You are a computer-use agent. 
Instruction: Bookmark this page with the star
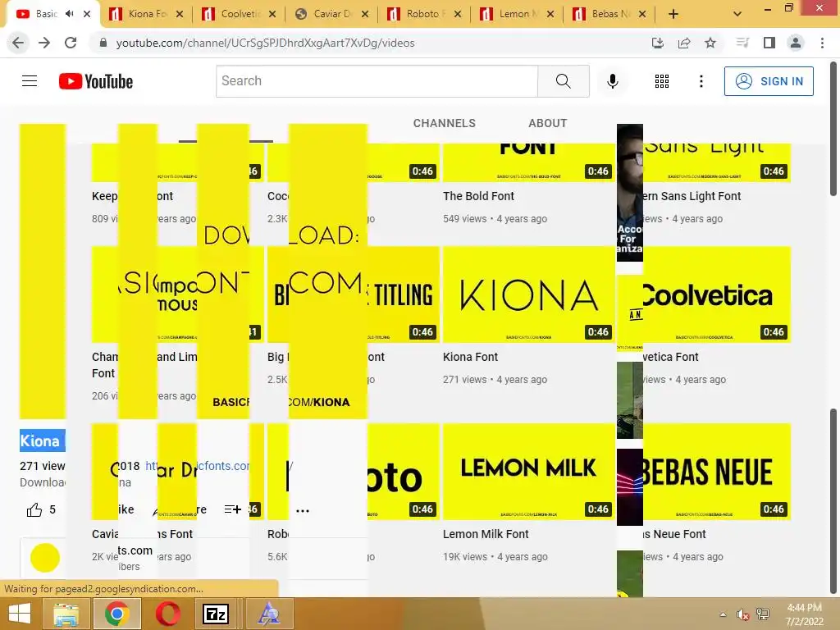point(710,43)
